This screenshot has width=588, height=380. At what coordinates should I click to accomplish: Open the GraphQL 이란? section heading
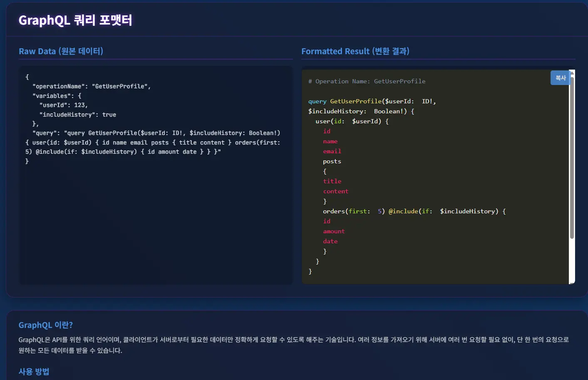click(45, 325)
